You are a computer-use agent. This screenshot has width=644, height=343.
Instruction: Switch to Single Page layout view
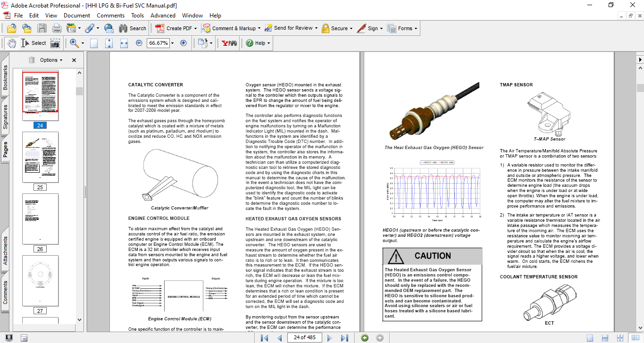tap(590, 338)
